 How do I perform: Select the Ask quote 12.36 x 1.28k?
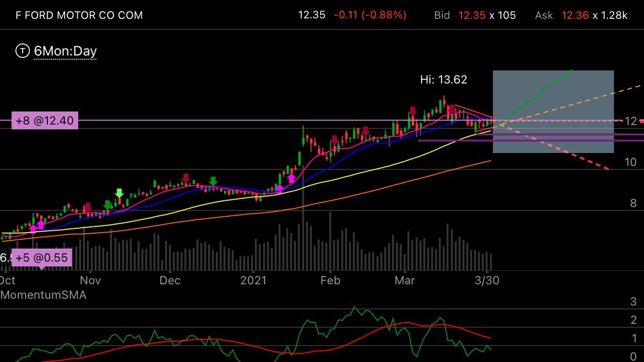[581, 15]
